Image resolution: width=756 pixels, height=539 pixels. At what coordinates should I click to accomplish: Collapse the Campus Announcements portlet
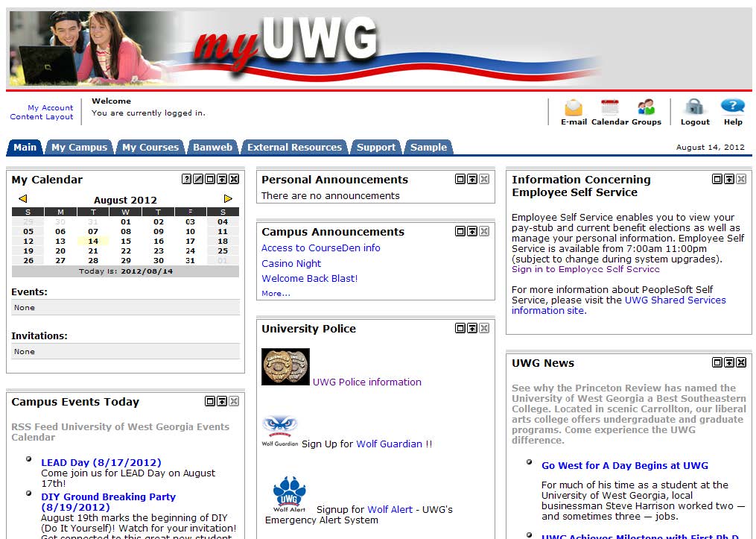click(x=472, y=231)
